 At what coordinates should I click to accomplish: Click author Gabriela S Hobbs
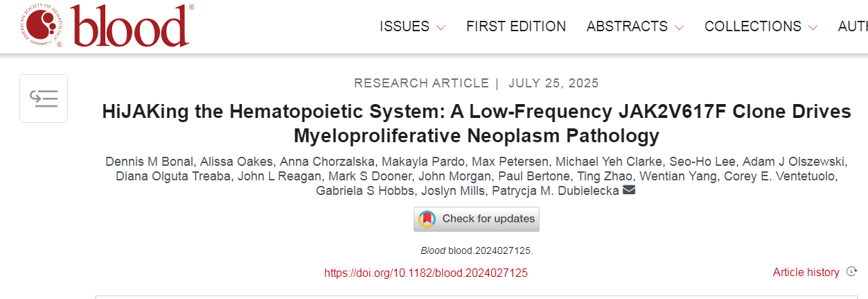click(358, 191)
